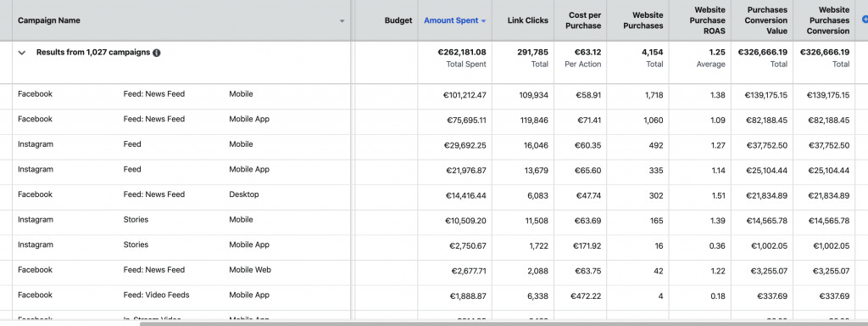Image resolution: width=868 pixels, height=326 pixels.
Task: Click Instagram cell in the €29,692.25 row
Action: pyautogui.click(x=36, y=144)
